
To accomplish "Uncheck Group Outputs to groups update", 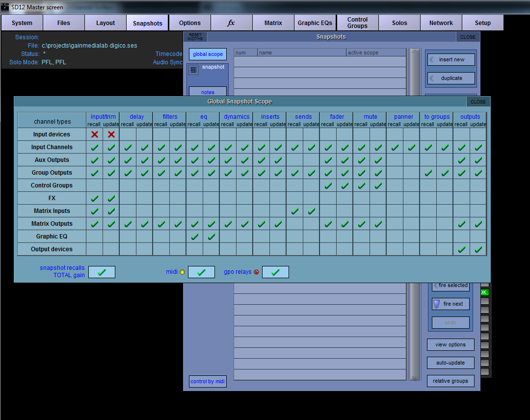I will 445,173.
